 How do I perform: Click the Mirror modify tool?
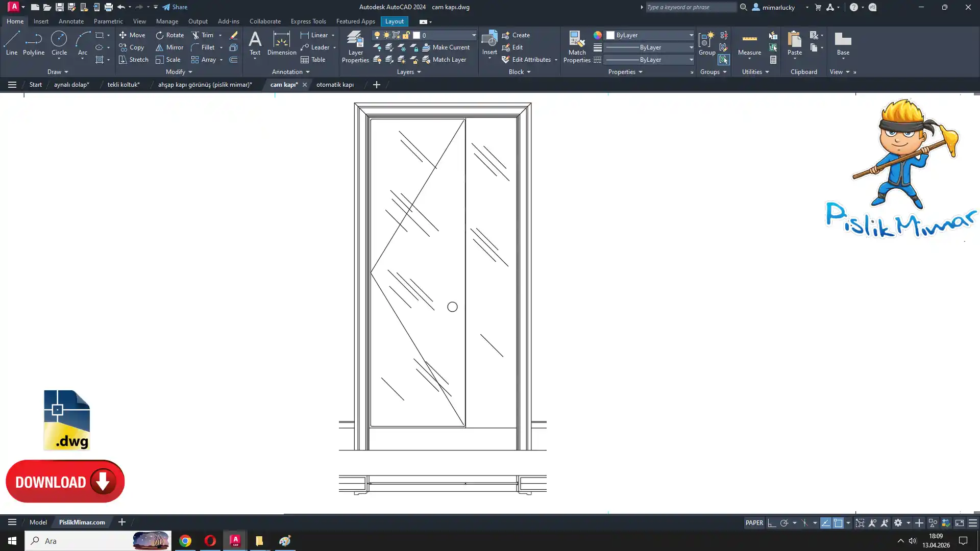click(x=169, y=47)
